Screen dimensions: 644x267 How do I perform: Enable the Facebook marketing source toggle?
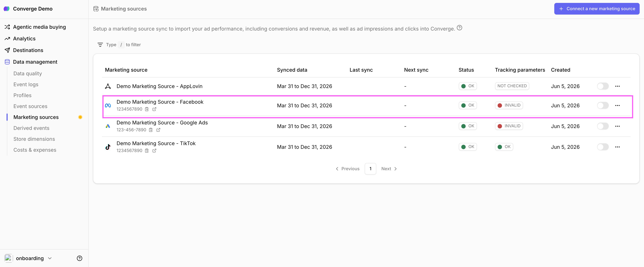[603, 105]
